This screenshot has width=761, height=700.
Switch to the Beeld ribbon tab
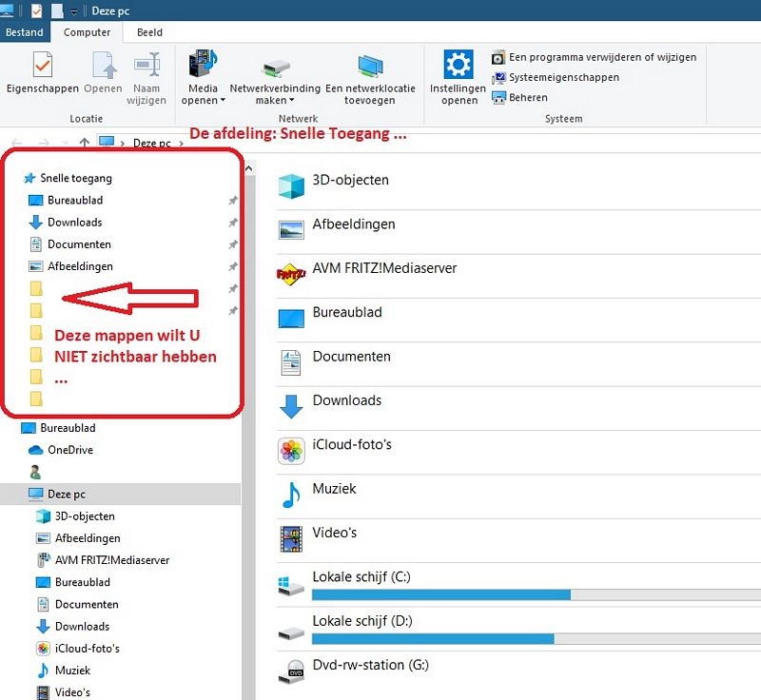149,32
